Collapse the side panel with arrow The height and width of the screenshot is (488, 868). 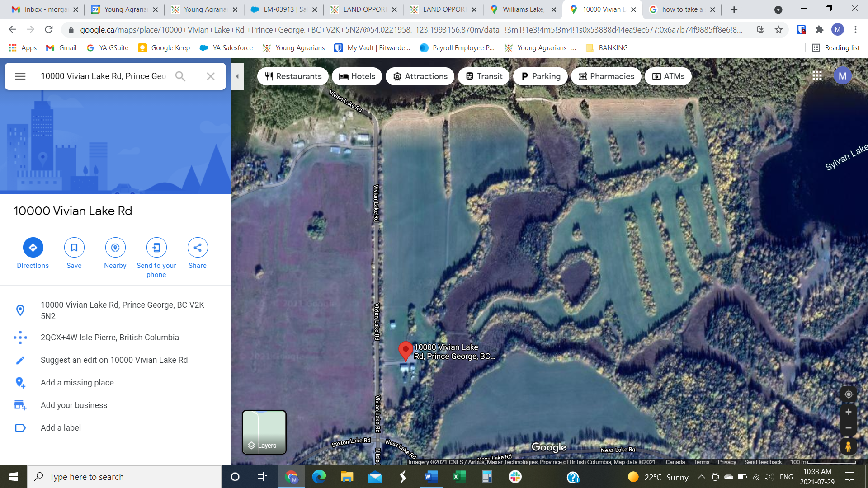point(237,76)
